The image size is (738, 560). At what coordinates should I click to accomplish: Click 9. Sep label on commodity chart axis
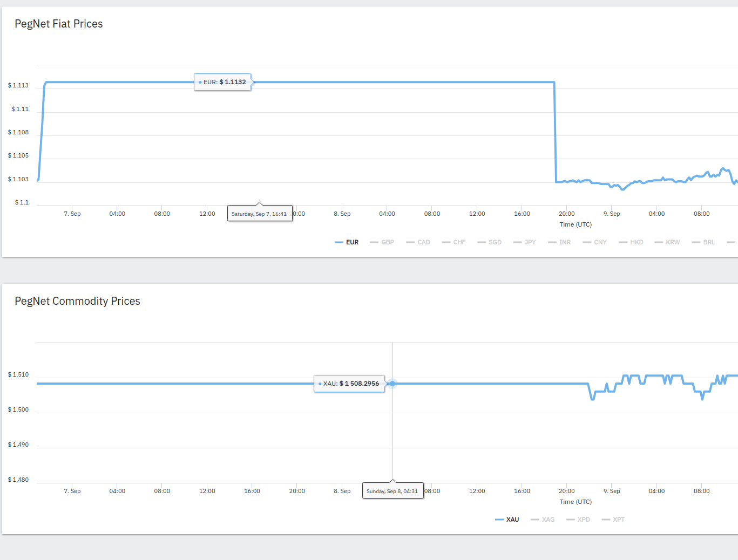click(612, 491)
